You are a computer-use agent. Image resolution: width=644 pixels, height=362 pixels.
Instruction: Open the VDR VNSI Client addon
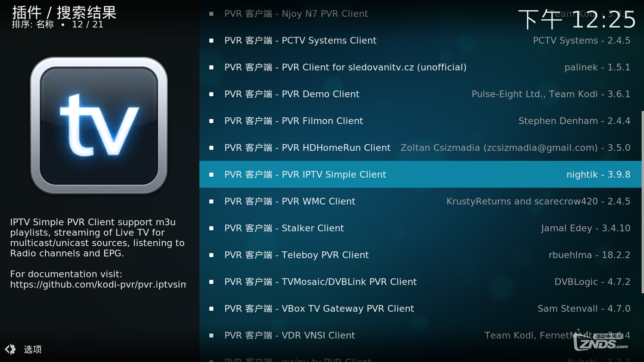(x=420, y=335)
